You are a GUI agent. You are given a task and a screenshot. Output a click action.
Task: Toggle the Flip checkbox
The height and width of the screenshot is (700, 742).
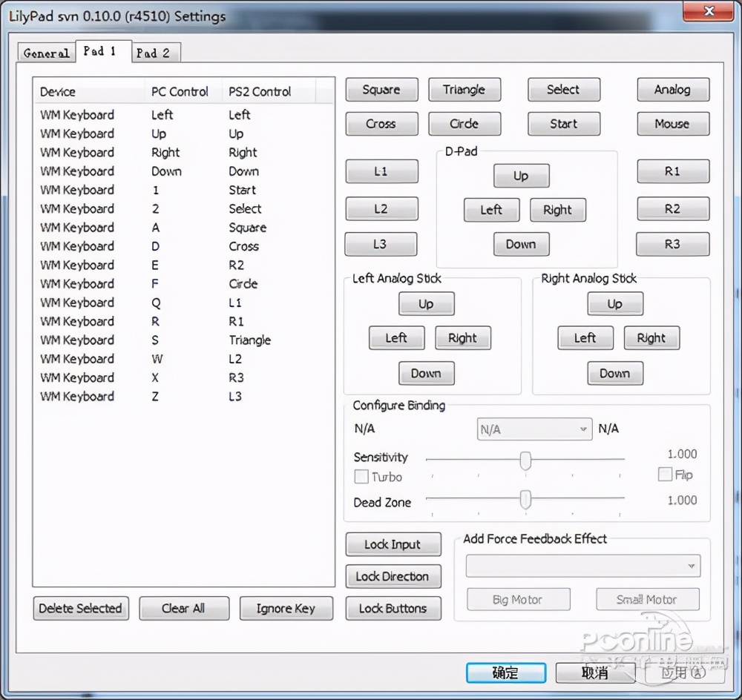point(665,475)
